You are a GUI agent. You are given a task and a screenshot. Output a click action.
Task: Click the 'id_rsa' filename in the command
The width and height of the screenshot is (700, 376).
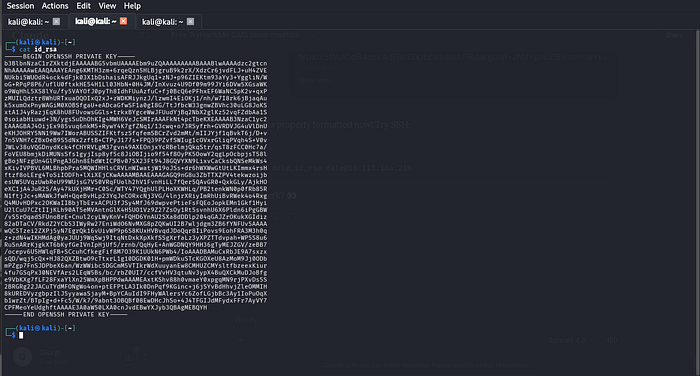45,49
